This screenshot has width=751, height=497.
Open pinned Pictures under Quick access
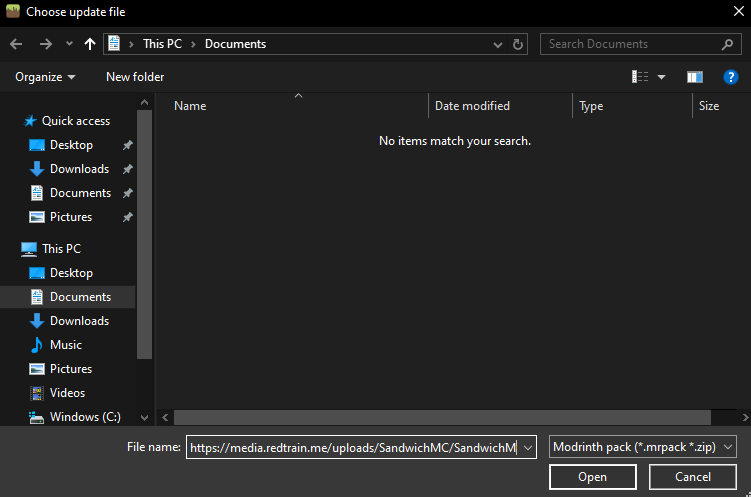pos(71,217)
